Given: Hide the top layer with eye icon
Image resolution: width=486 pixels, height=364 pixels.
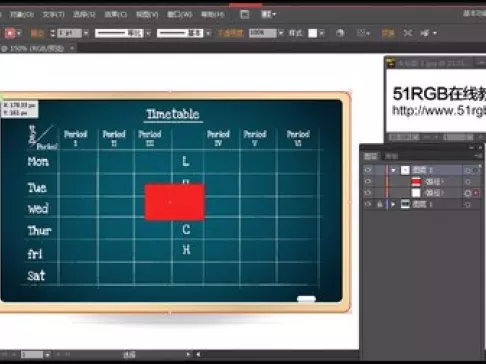Looking at the screenshot, I should [368, 170].
